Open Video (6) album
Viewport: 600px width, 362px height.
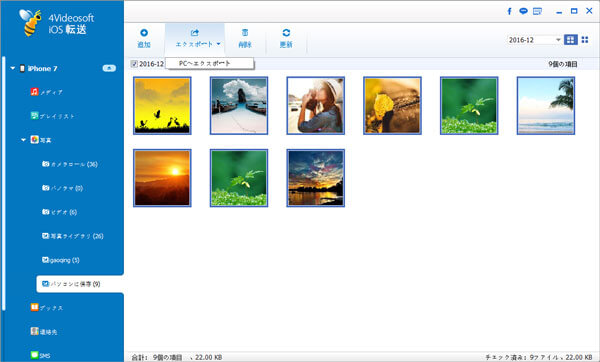tap(59, 212)
